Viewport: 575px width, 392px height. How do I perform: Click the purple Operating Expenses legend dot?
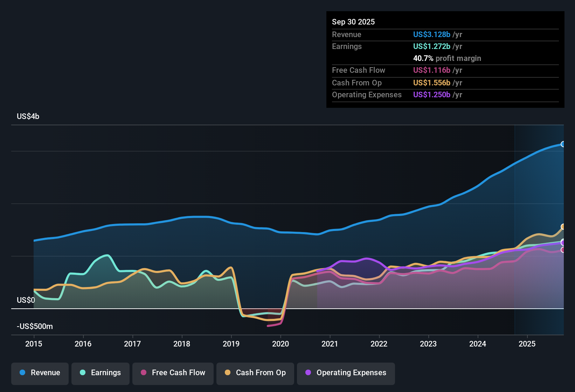(307, 373)
